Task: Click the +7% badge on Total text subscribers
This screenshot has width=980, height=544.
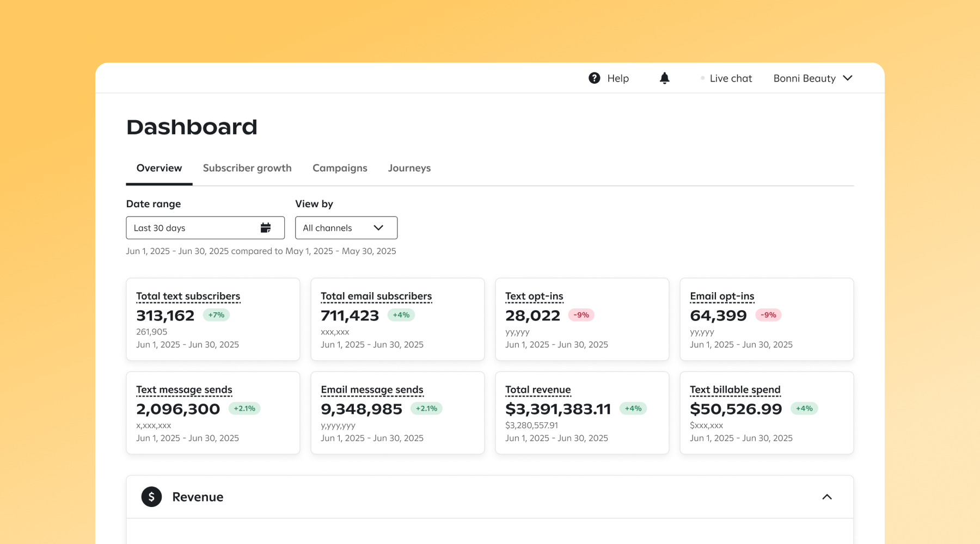Action: tap(216, 314)
